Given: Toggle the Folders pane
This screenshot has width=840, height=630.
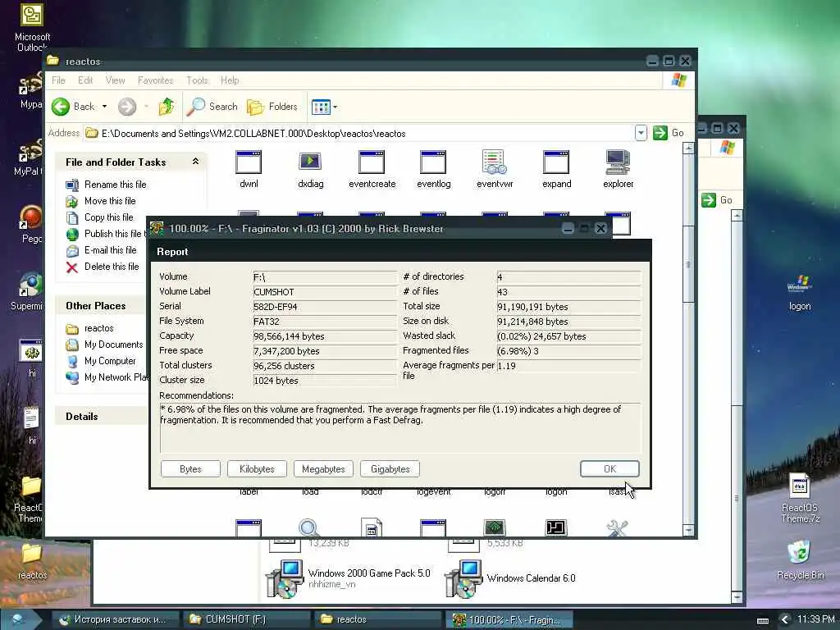Looking at the screenshot, I should click(x=272, y=107).
